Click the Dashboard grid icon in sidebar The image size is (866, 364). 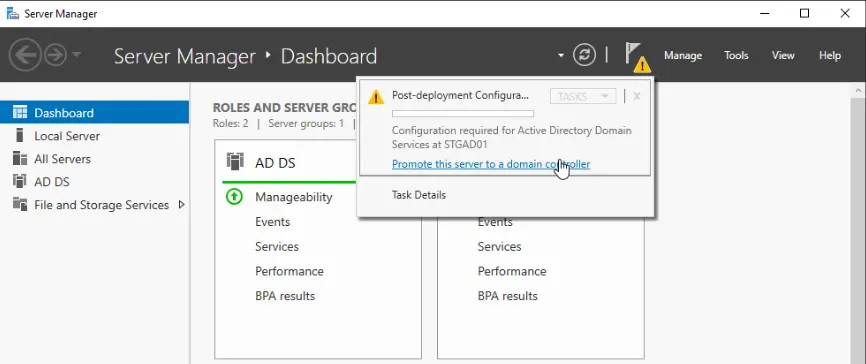20,113
